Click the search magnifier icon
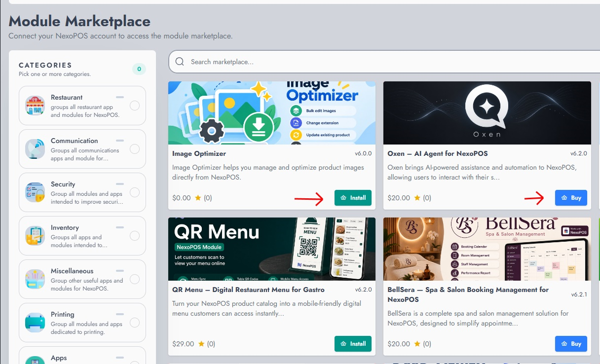This screenshot has width=600, height=364. 180,62
